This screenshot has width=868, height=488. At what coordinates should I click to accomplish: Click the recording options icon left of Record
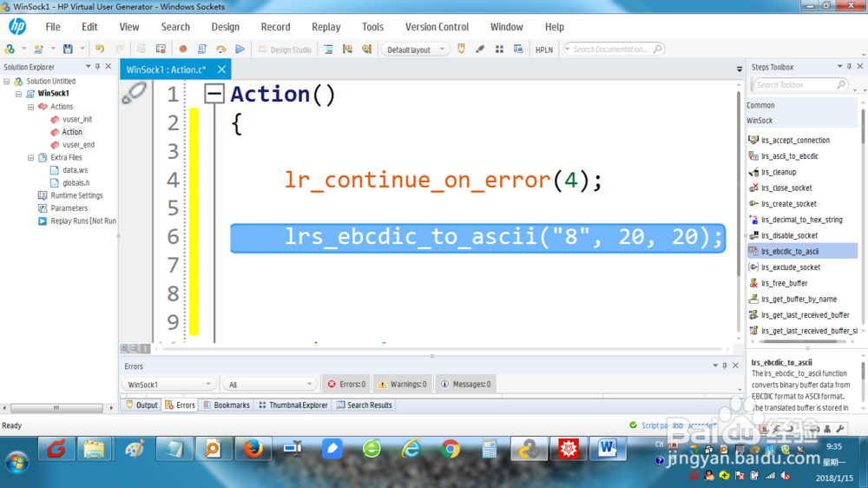click(161, 49)
